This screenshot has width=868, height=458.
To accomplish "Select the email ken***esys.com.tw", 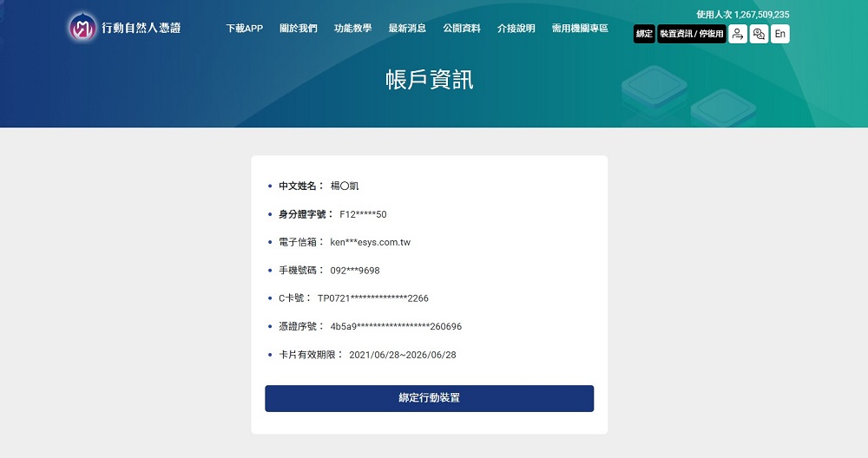I will tap(371, 242).
